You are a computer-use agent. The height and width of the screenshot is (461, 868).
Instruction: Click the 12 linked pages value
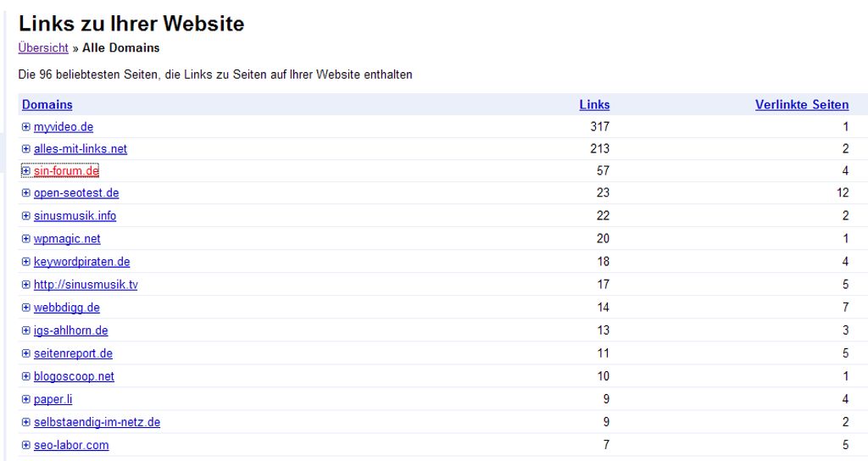click(x=843, y=193)
